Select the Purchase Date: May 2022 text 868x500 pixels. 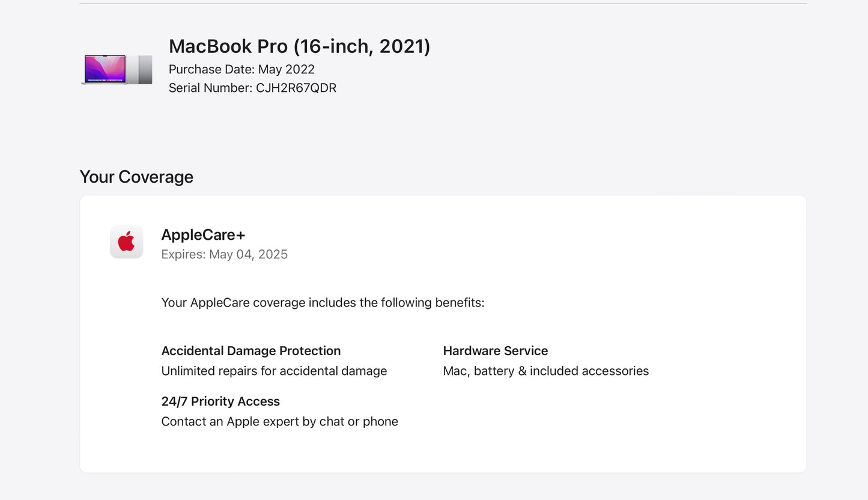click(x=241, y=69)
